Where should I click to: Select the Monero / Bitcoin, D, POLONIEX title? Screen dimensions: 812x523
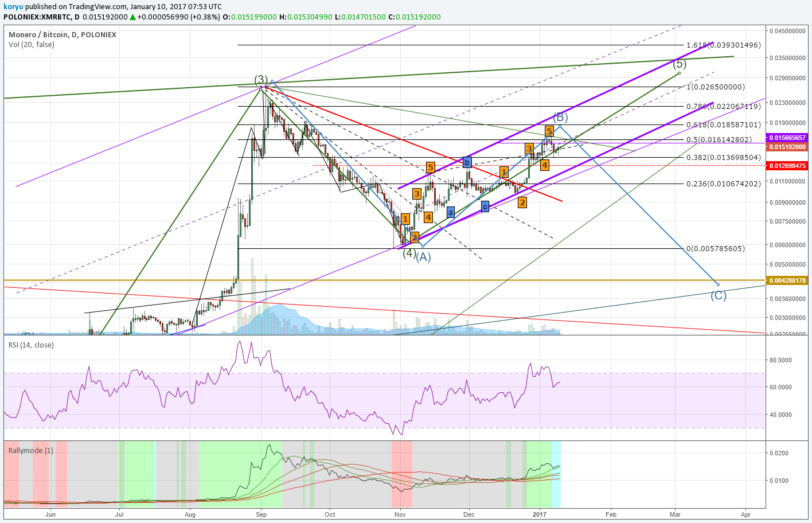63,35
